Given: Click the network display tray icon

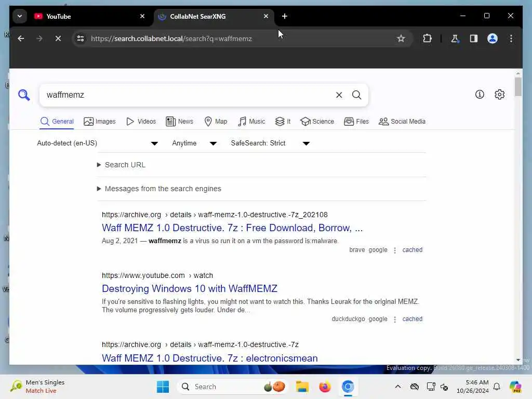Looking at the screenshot, I should click(431, 387).
